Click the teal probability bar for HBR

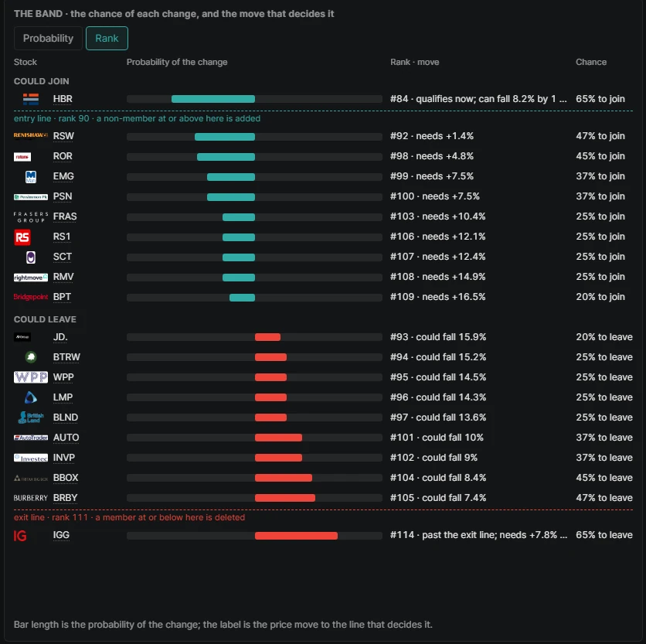[x=213, y=99]
